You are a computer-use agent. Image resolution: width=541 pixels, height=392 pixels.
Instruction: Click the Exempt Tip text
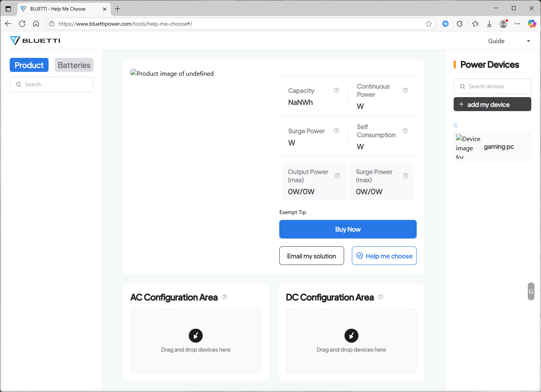pos(293,212)
